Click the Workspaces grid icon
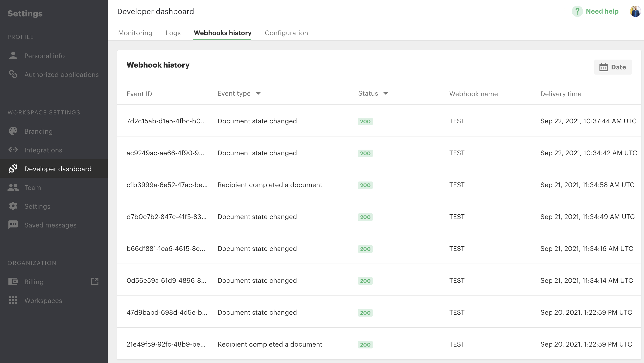 [13, 300]
